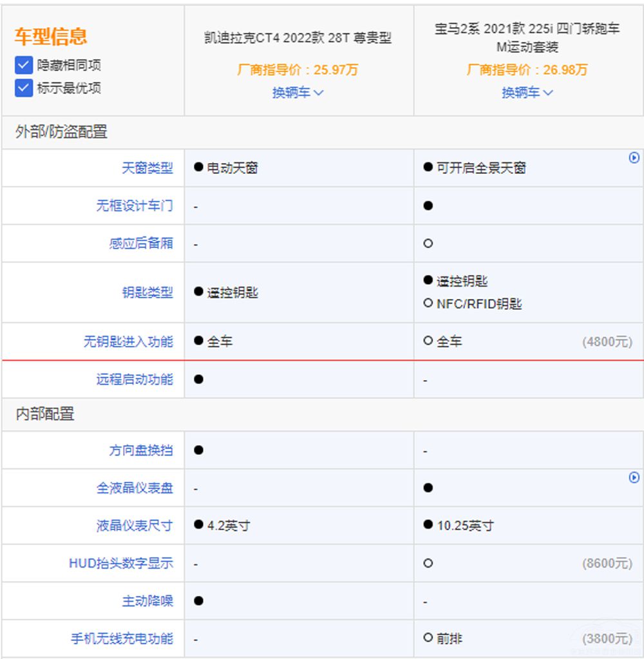Open the 钥匙类型 explanation link
644x659 pixels.
click(x=147, y=292)
